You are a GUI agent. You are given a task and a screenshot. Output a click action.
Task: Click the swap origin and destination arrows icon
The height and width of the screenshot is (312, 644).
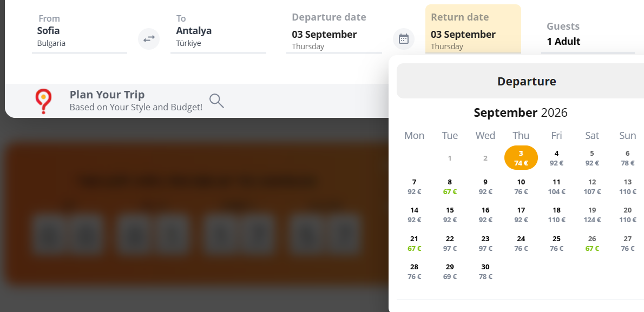pyautogui.click(x=149, y=39)
